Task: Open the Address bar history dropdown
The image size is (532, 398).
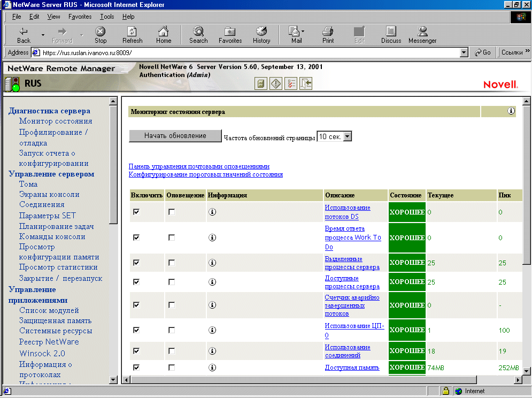Action: [x=464, y=52]
